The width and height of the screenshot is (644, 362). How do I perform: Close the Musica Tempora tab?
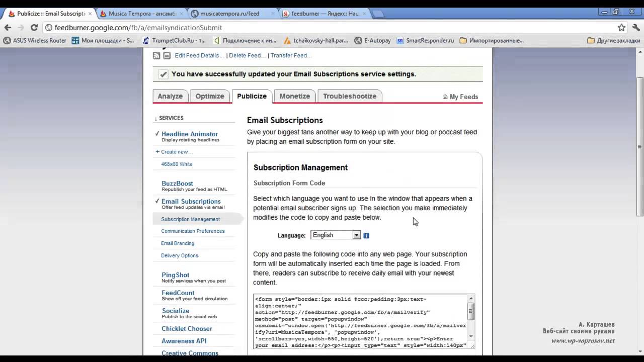(183, 14)
